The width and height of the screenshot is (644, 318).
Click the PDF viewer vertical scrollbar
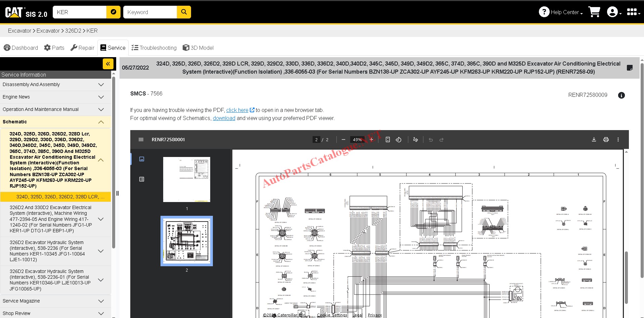tap(626, 277)
